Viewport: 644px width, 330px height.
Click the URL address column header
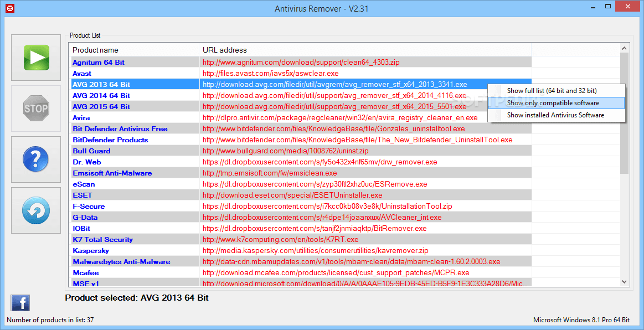[224, 50]
